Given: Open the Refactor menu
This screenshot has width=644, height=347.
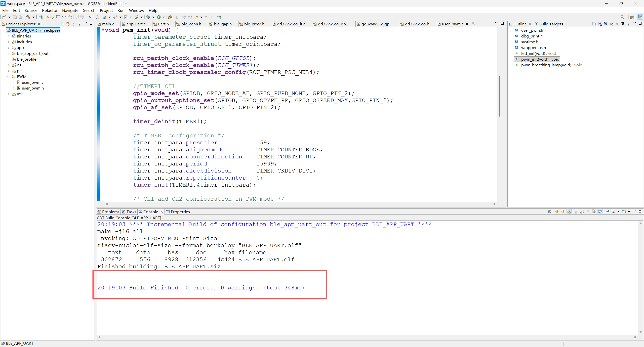Looking at the screenshot, I should coord(50,10).
